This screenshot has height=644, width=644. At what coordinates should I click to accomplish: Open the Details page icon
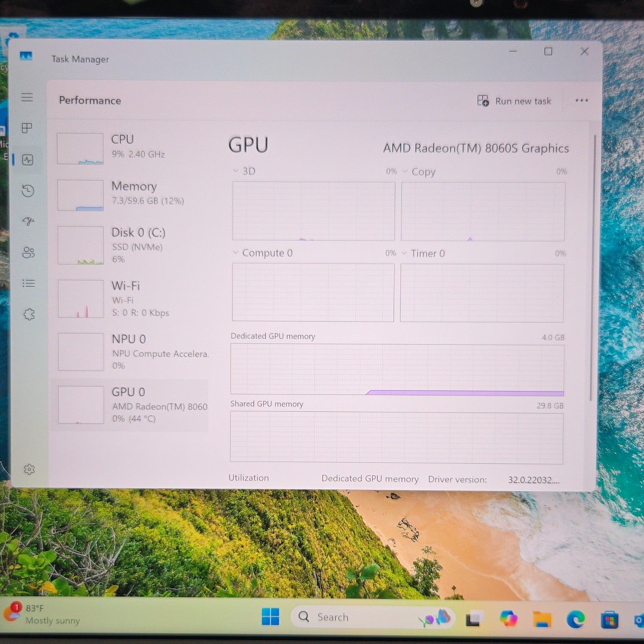pos(29,283)
